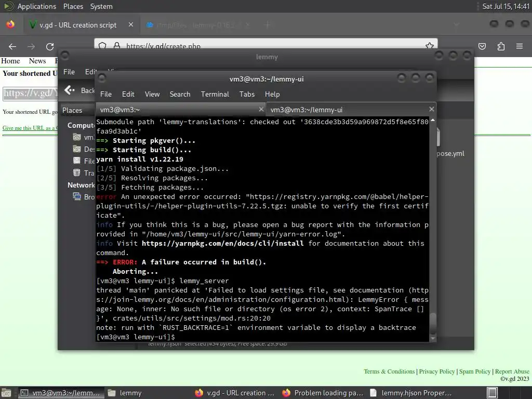Open the Help menu in terminal
The width and height of the screenshot is (532, 399).
point(272,95)
